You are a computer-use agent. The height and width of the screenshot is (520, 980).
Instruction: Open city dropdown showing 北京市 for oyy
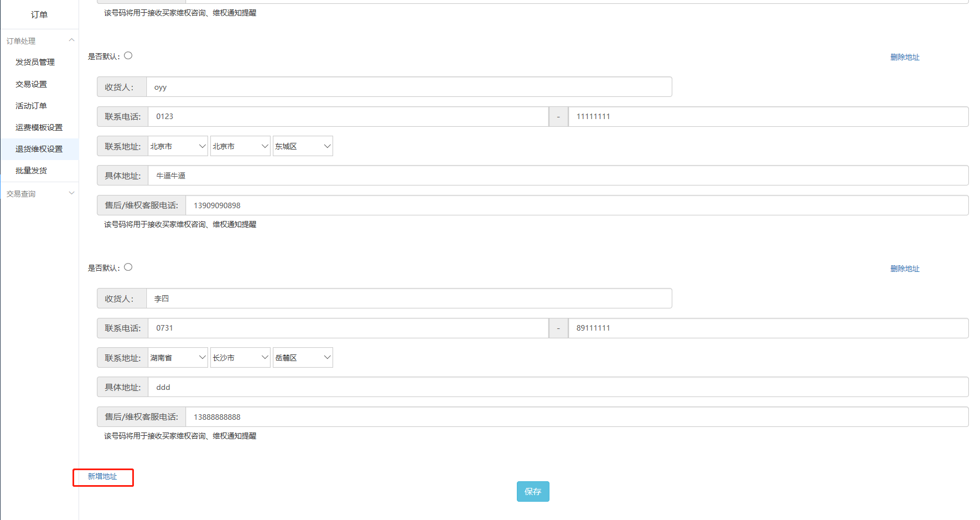click(240, 146)
